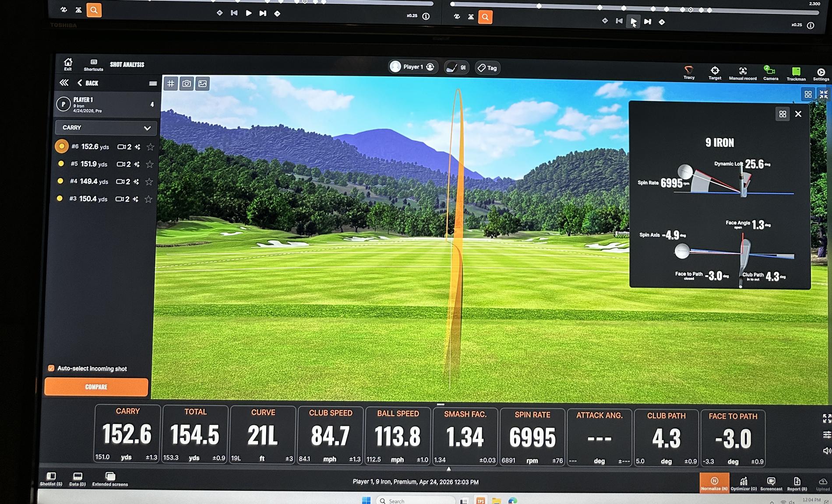The width and height of the screenshot is (832, 504).
Task: Open the 9I club selector
Action: [x=456, y=67]
